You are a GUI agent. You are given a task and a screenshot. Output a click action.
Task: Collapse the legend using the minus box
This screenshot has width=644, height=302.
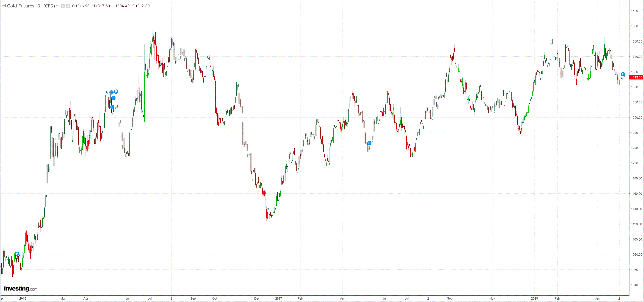(x=4, y=6)
